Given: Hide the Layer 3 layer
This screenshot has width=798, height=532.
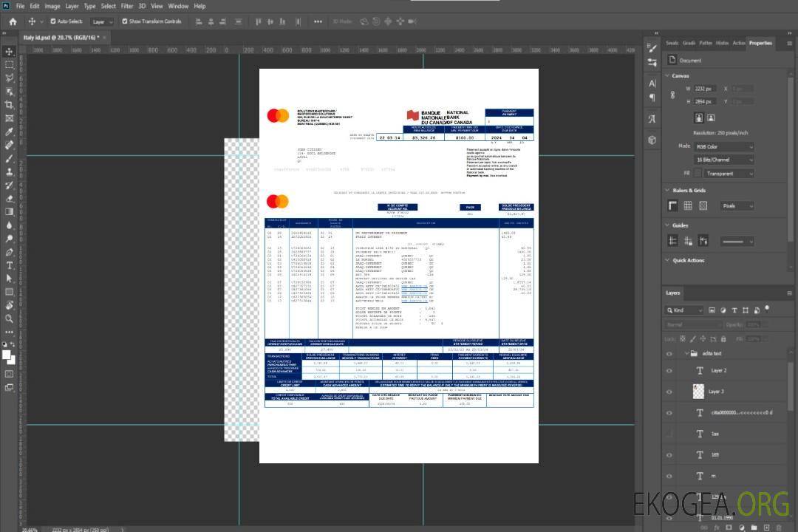Looking at the screenshot, I should click(669, 392).
